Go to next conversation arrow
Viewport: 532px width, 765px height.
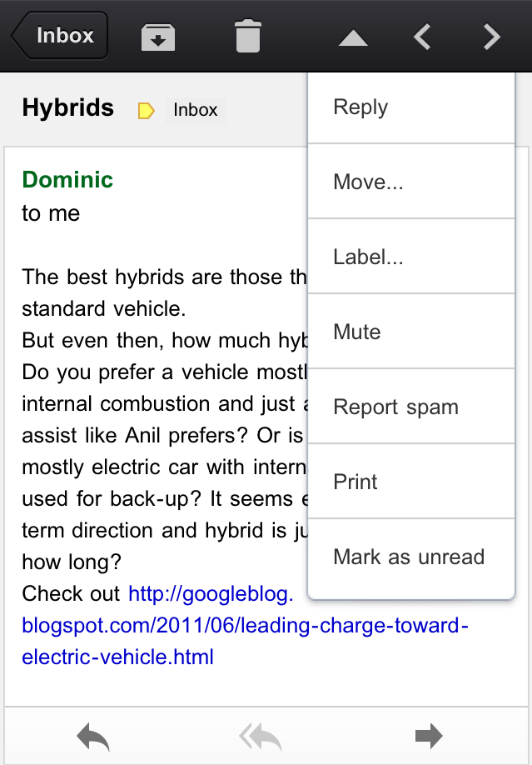pos(492,37)
